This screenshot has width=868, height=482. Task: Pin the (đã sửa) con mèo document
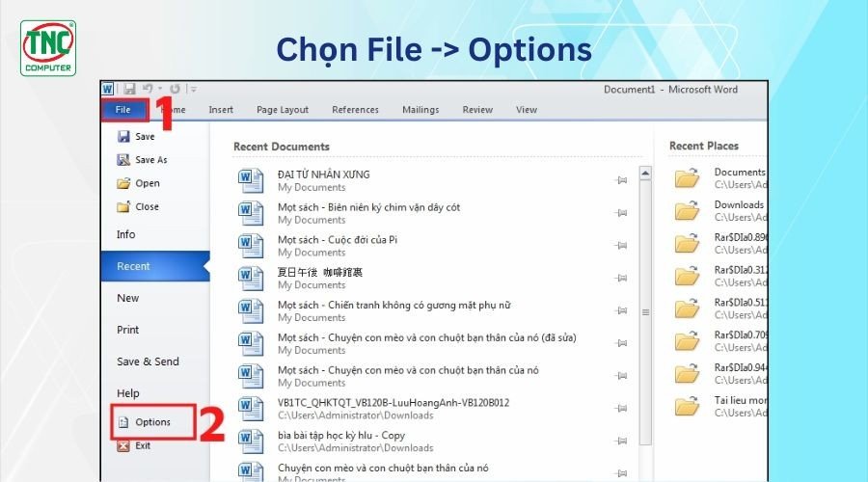click(622, 343)
